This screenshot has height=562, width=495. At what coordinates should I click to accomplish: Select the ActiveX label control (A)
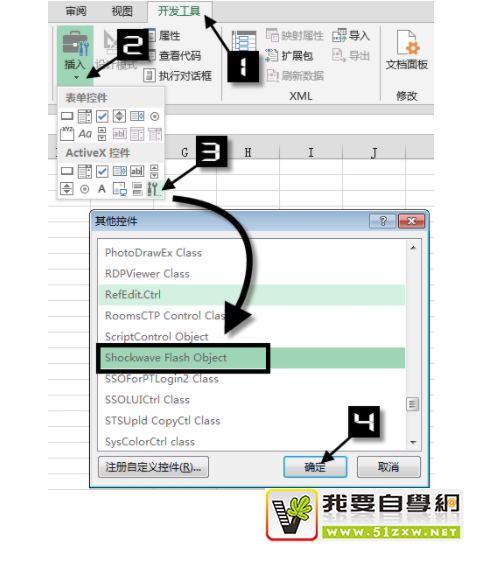coord(102,189)
